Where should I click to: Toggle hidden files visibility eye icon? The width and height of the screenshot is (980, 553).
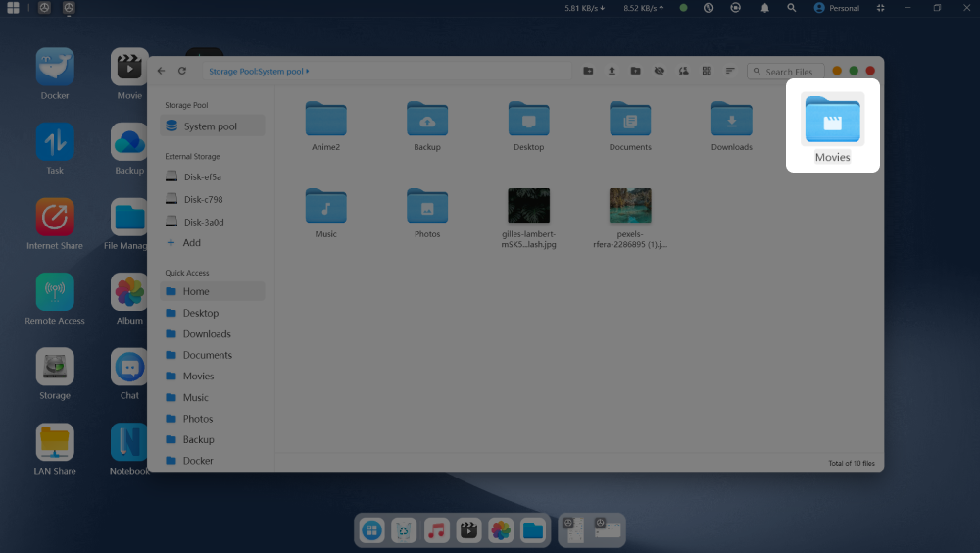coord(659,71)
